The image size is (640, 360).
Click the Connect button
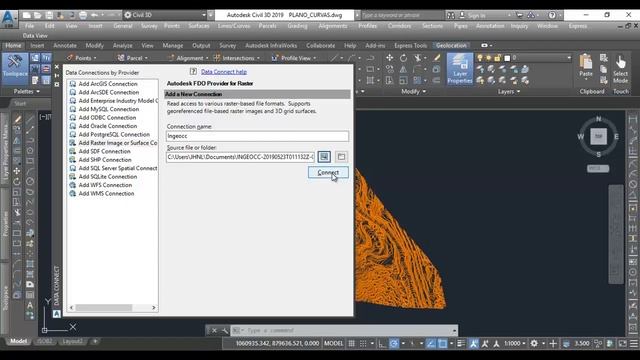point(328,172)
